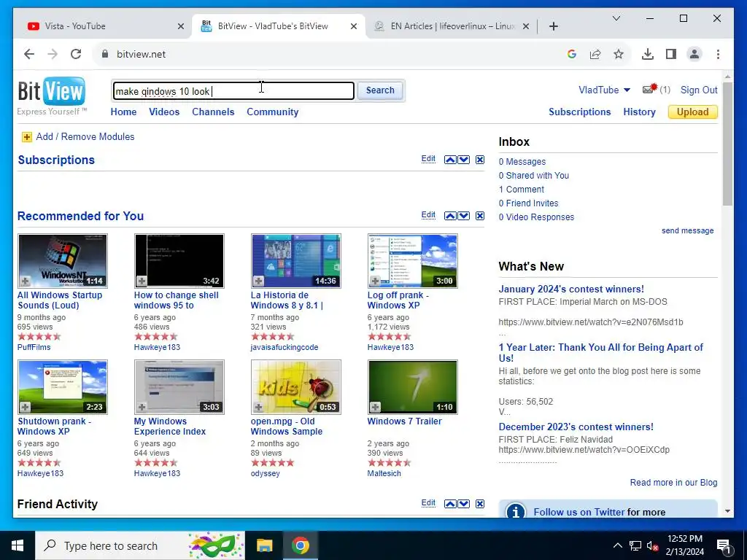Open the Videos menu item
Screen dimensions: 747x560
click(x=164, y=112)
